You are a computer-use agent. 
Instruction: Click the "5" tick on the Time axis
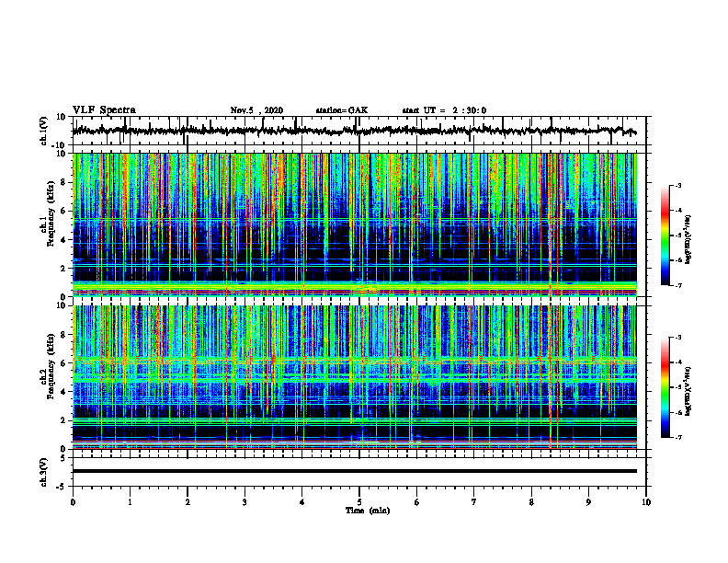[359, 502]
